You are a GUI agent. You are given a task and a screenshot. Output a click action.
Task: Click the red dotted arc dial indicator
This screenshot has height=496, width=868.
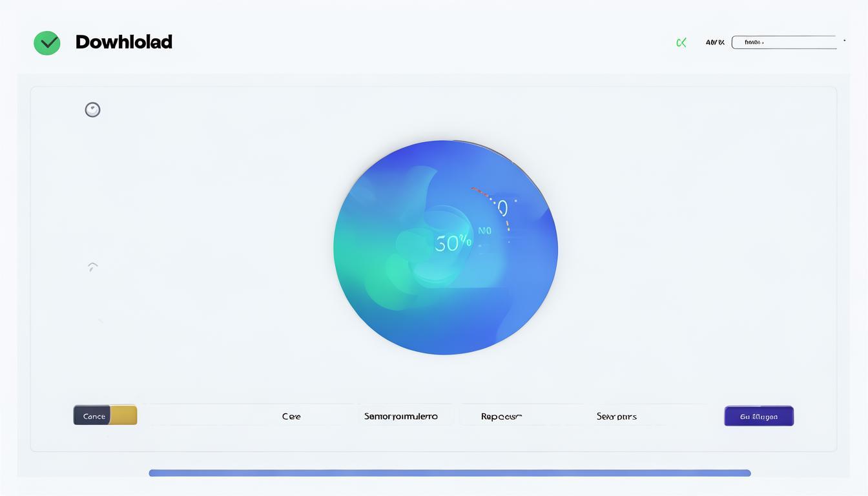coord(494,203)
